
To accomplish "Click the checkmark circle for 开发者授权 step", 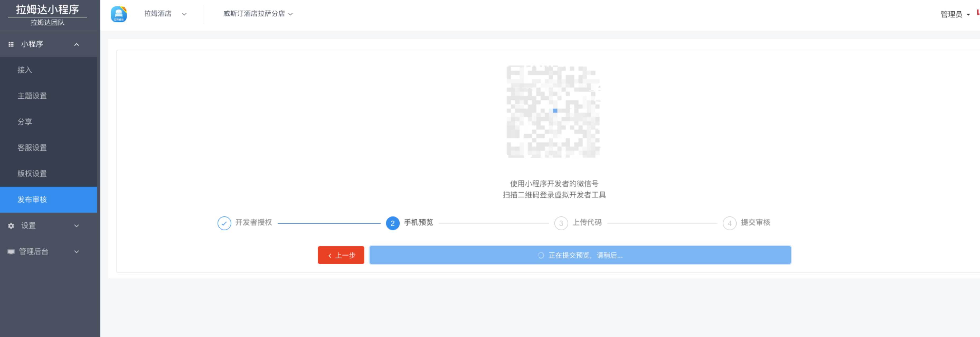I will [224, 223].
